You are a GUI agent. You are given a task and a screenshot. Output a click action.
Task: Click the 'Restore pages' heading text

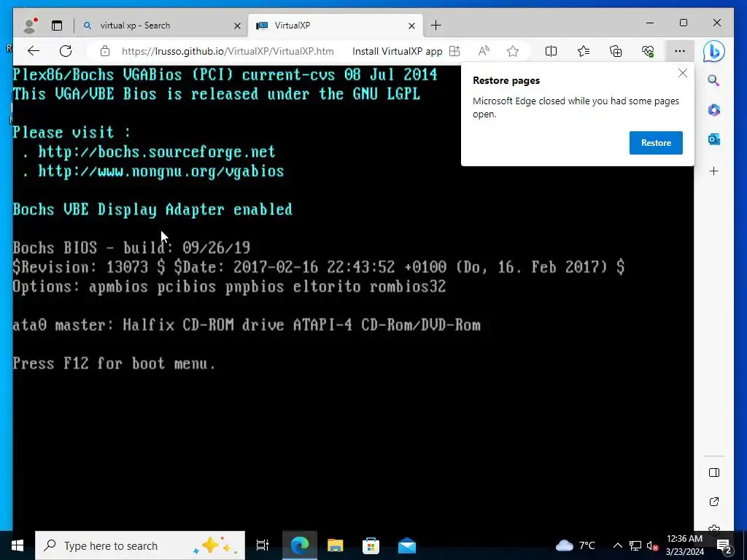coord(506,80)
